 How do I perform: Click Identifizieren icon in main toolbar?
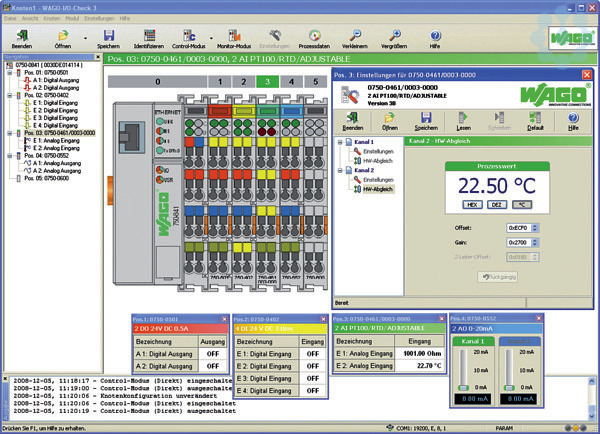(148, 36)
